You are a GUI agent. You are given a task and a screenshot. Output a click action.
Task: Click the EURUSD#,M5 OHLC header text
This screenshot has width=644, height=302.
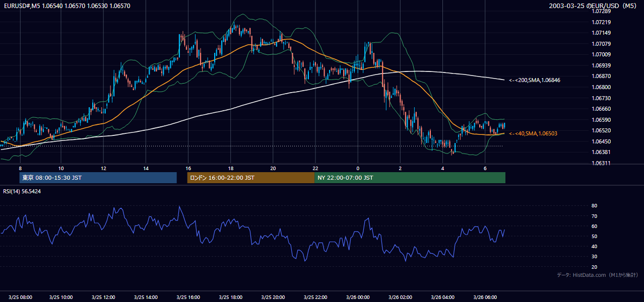67,6
